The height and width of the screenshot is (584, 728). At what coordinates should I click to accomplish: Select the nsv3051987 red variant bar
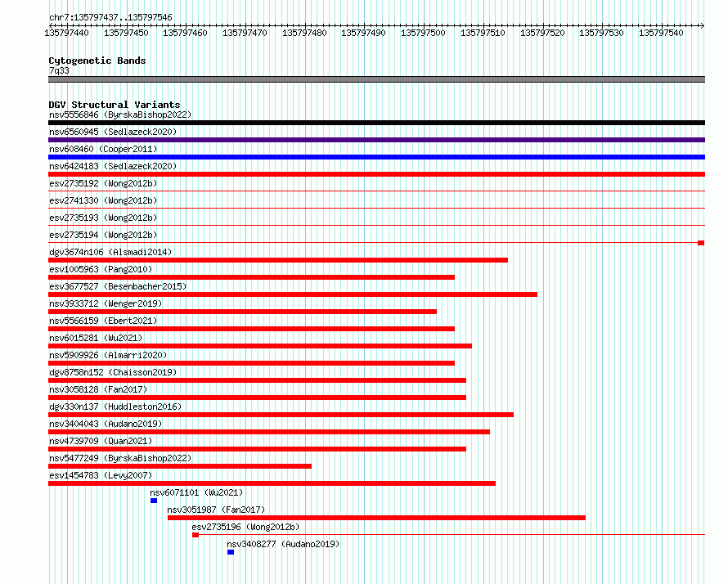pos(376,518)
